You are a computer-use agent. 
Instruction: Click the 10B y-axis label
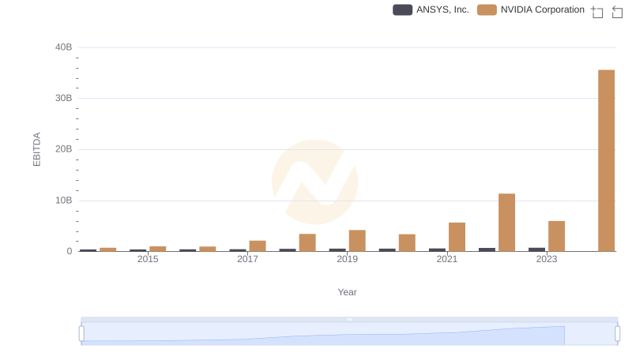pyautogui.click(x=64, y=201)
